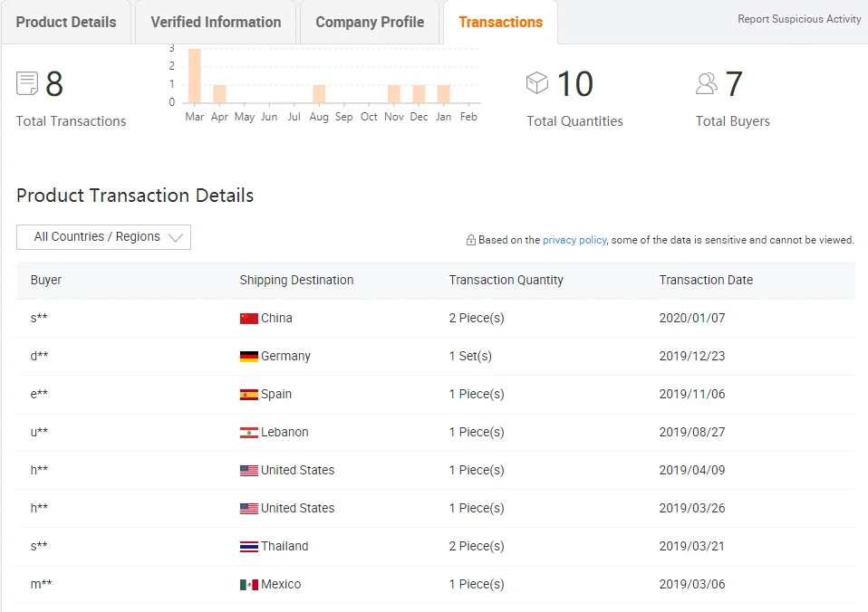Click the Total Transactions label

click(71, 121)
